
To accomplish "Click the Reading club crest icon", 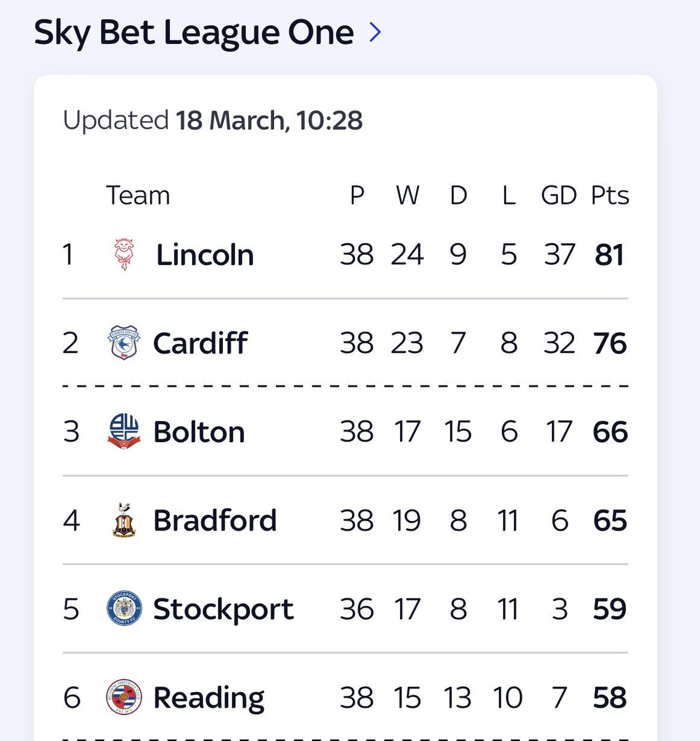I will (124, 697).
